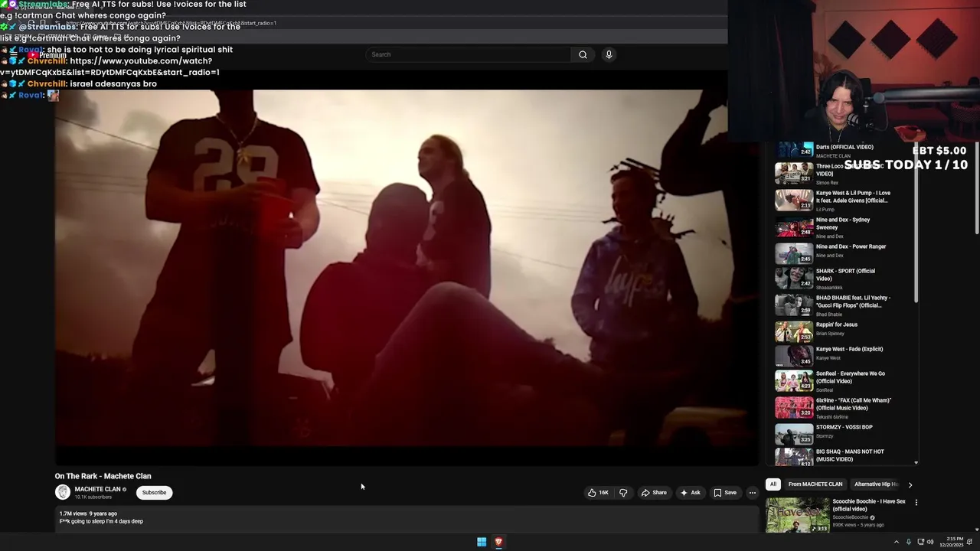Open the more actions ellipsis beside Save
980x551 pixels.
pos(753,493)
